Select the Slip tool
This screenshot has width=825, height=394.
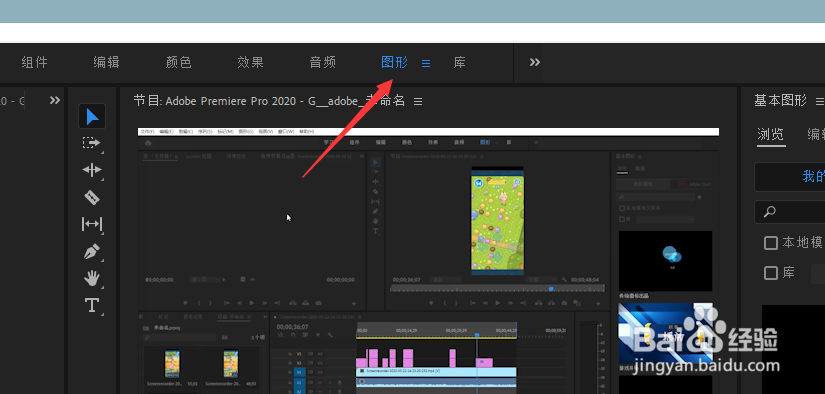pos(92,225)
